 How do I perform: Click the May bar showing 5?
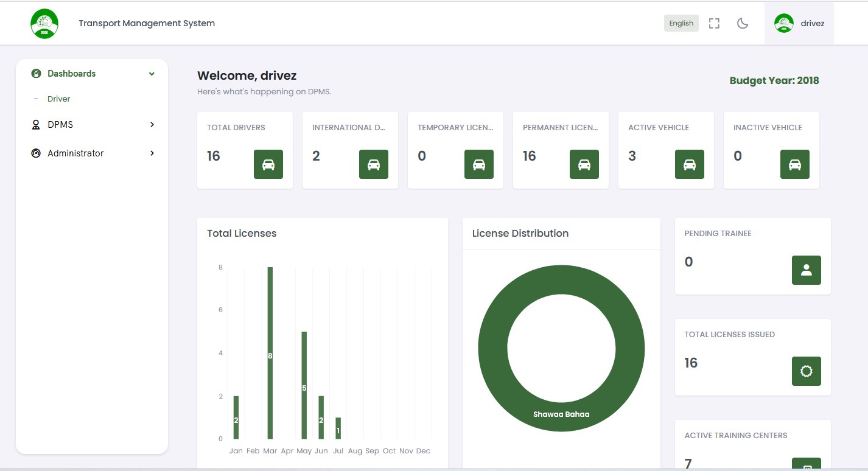coord(304,385)
